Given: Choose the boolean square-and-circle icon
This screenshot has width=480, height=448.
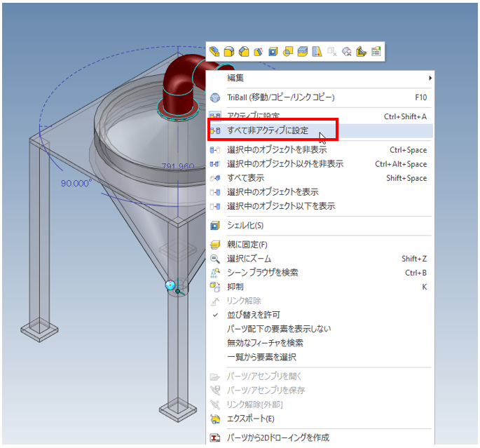Looking at the screenshot, I should click(x=288, y=51).
